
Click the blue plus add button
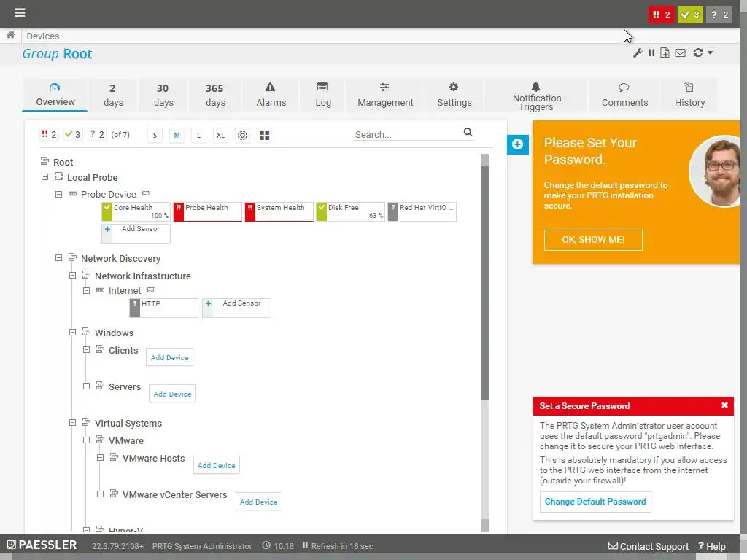[518, 144]
